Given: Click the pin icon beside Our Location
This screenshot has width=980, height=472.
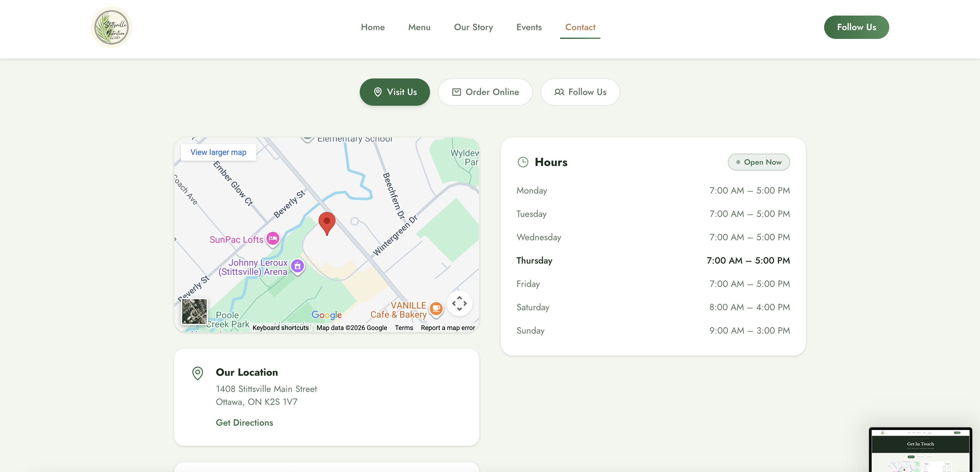Looking at the screenshot, I should (197, 373).
